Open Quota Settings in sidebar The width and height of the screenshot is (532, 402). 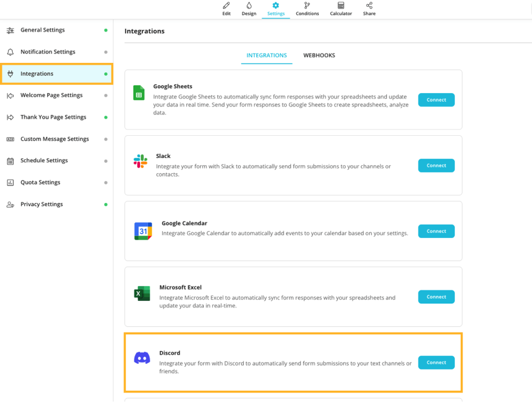[x=40, y=183]
